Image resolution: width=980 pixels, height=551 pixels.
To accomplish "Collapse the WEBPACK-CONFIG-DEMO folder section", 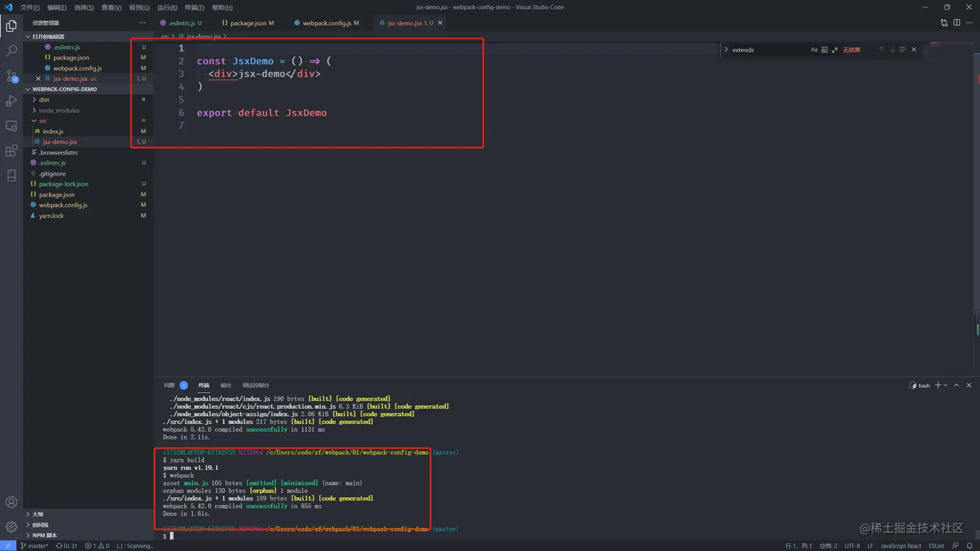I will [x=89, y=89].
